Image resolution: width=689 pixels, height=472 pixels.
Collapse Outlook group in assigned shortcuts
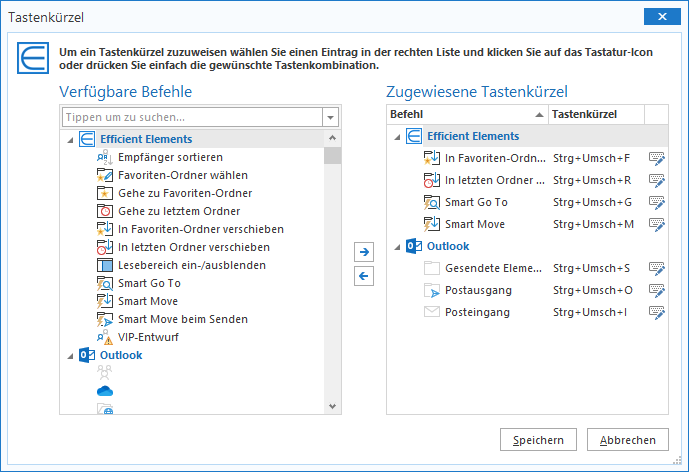pyautogui.click(x=397, y=247)
